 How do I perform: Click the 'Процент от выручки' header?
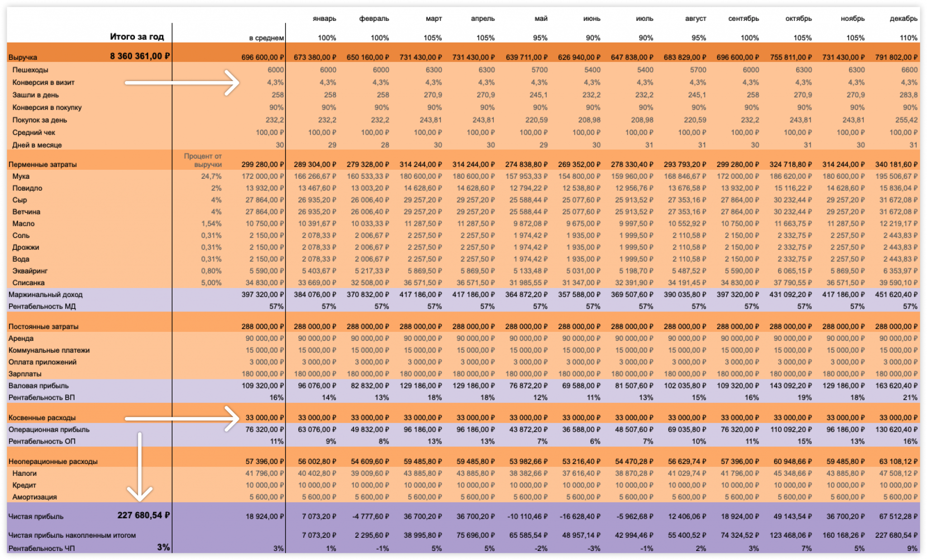point(203,160)
